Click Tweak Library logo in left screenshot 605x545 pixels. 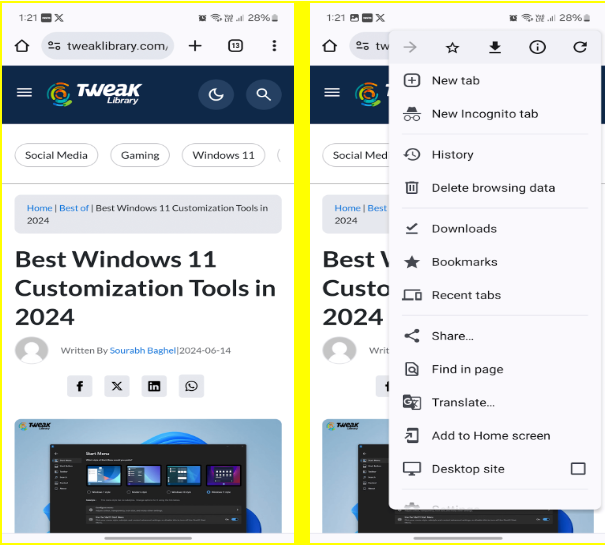[94, 94]
